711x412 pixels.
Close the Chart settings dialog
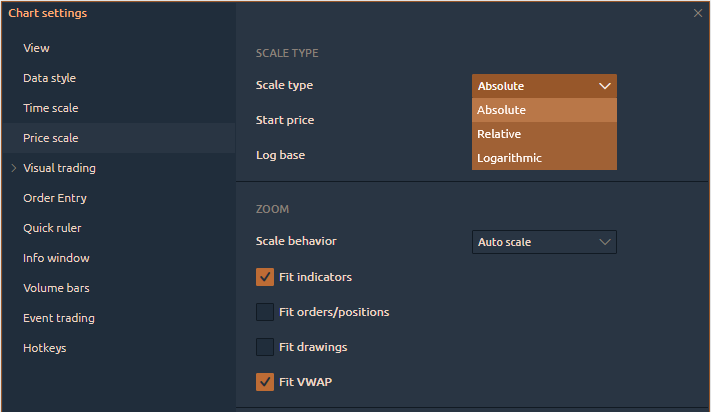click(697, 13)
